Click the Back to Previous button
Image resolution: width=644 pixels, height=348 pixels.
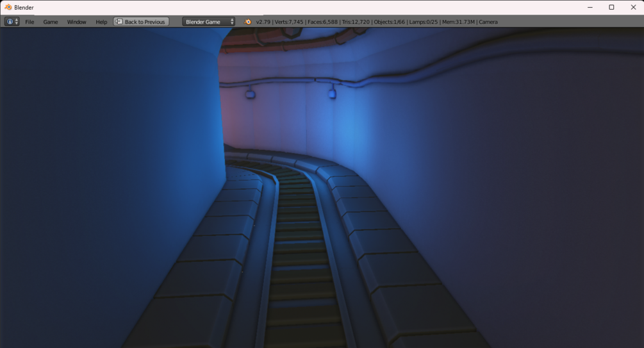(141, 22)
